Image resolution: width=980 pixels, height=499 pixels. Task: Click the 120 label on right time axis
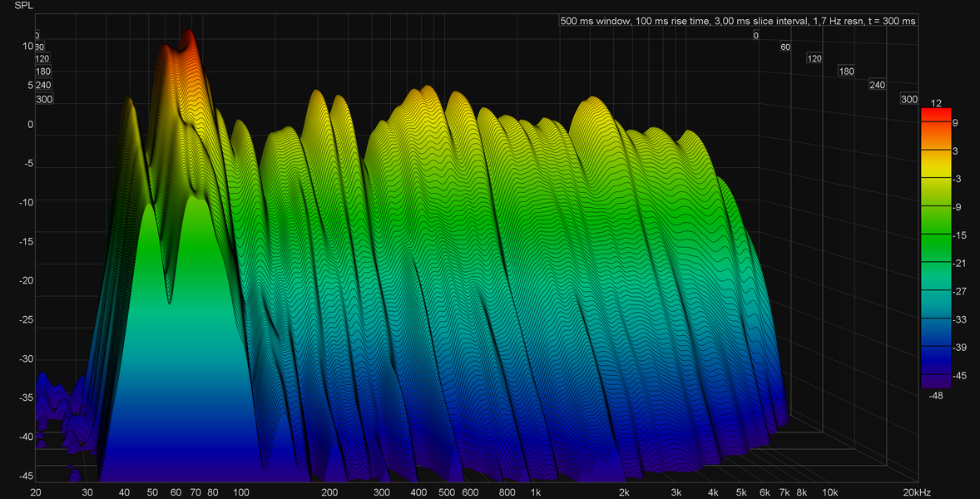coord(814,59)
